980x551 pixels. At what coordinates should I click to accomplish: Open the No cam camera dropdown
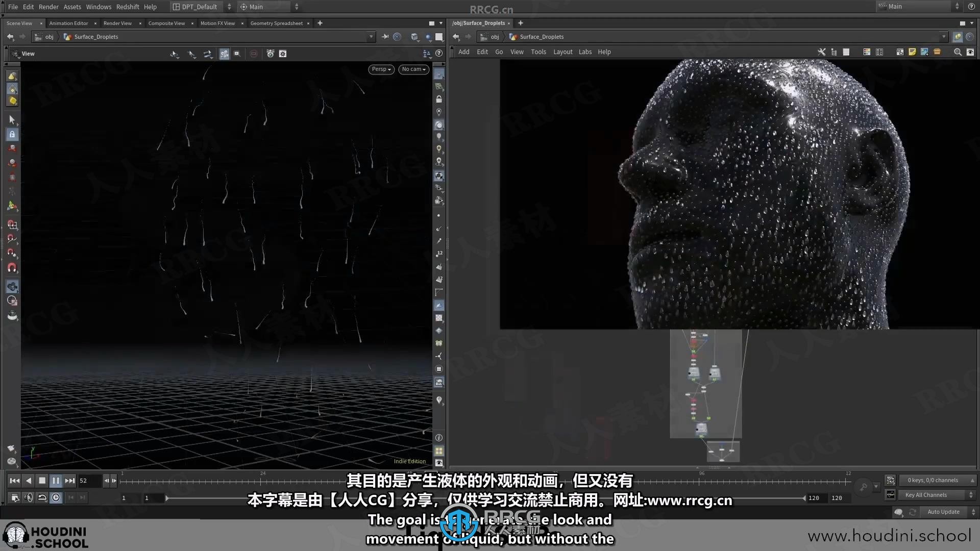[x=413, y=69]
